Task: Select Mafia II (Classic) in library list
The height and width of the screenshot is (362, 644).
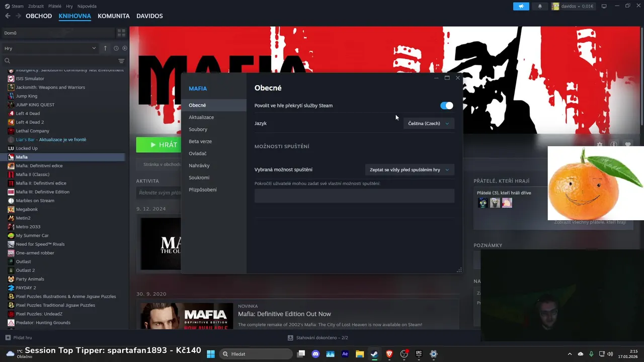Action: 33,174
